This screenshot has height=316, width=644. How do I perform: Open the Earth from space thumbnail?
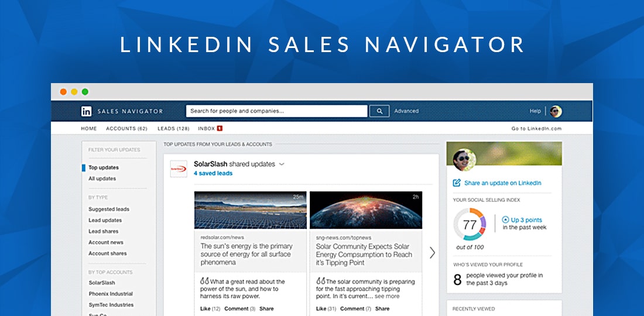click(366, 210)
